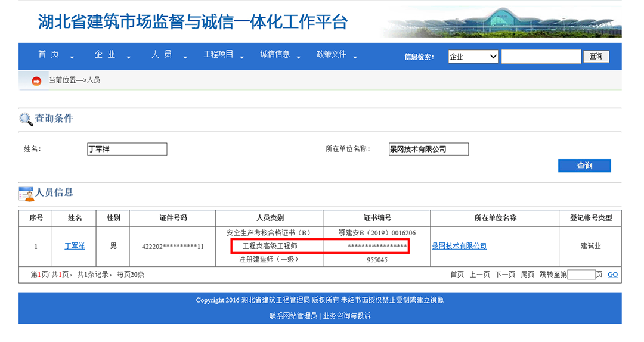
Task: Click the person icon beside 人员信息
Action: 26,194
